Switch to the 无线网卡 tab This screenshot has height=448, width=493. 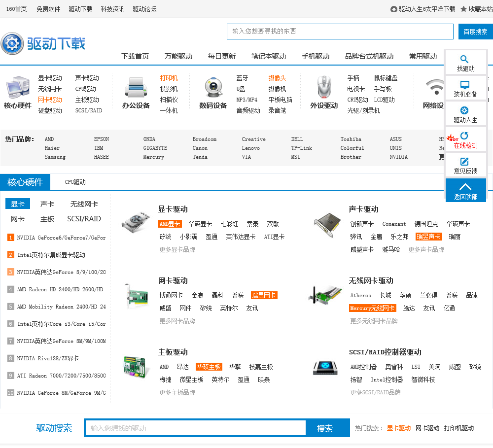pos(84,204)
